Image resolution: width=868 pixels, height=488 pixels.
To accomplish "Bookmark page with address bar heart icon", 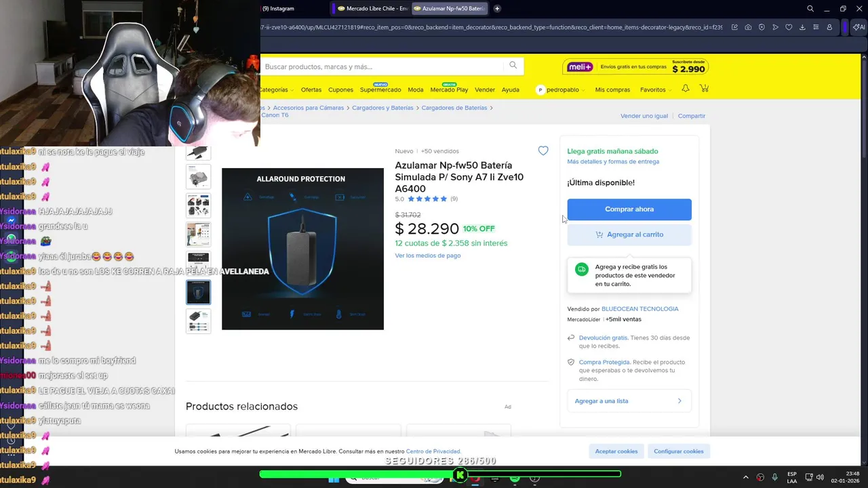I will click(789, 27).
